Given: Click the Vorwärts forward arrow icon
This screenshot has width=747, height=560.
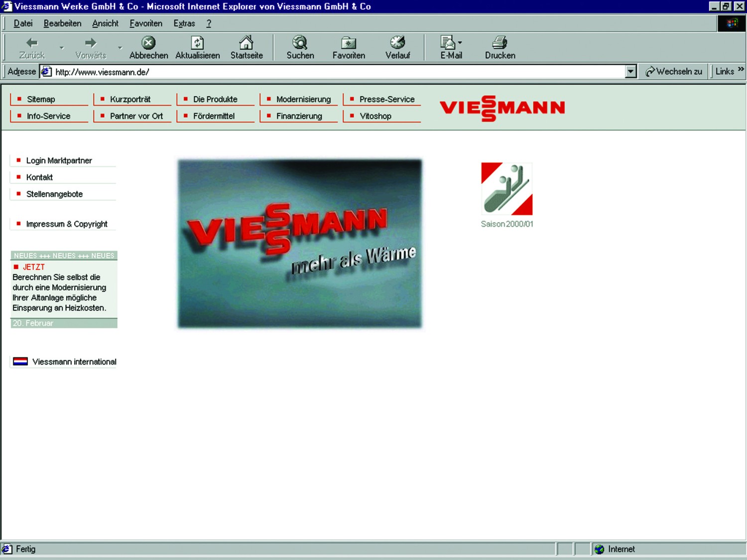Looking at the screenshot, I should [x=91, y=43].
